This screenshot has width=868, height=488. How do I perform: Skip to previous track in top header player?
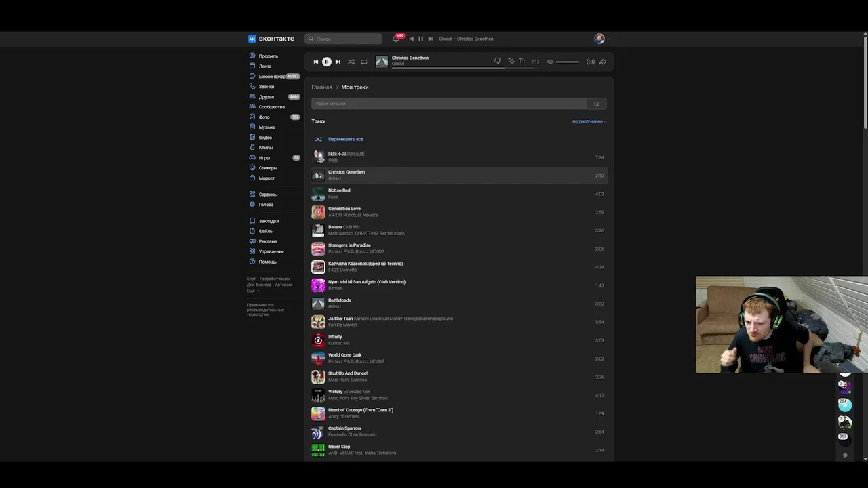pyautogui.click(x=411, y=39)
